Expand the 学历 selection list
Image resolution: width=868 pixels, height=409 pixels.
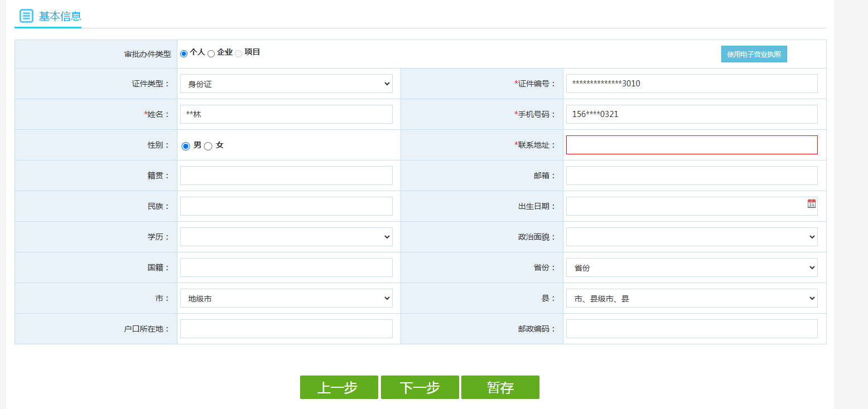(x=286, y=236)
